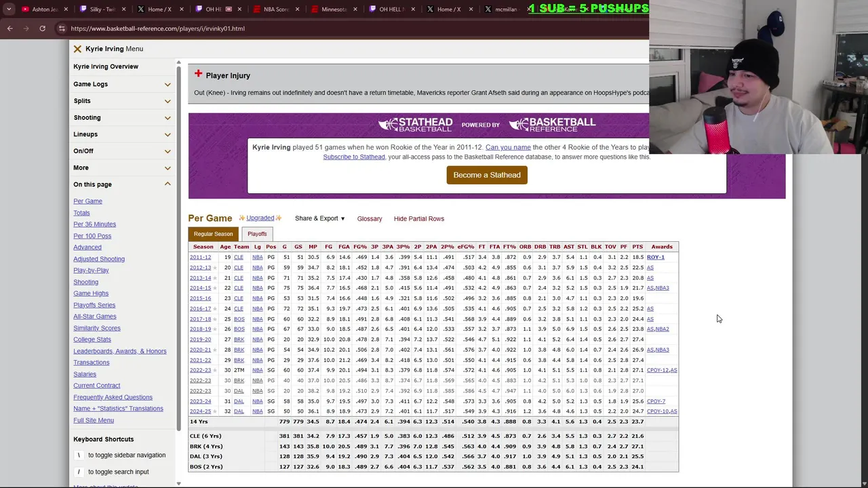
Task: Click the all-star icon next to 2016-17
Action: click(x=216, y=309)
